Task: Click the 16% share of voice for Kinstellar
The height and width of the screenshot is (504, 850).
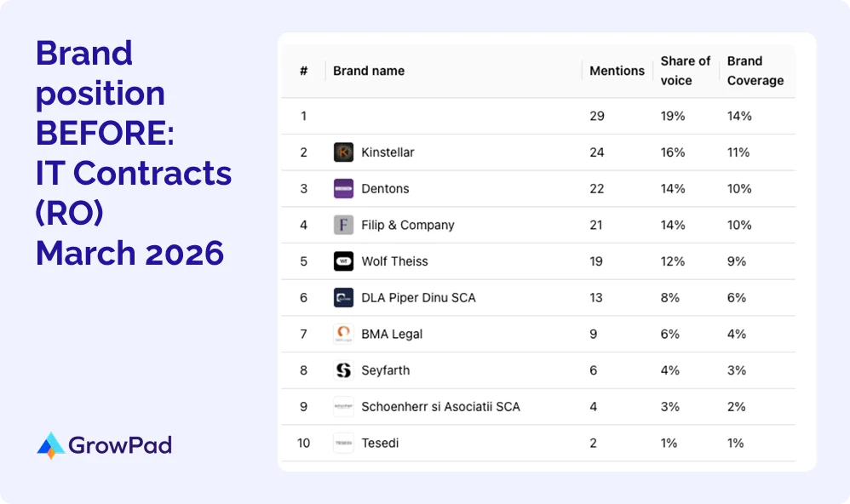Action: (x=673, y=152)
